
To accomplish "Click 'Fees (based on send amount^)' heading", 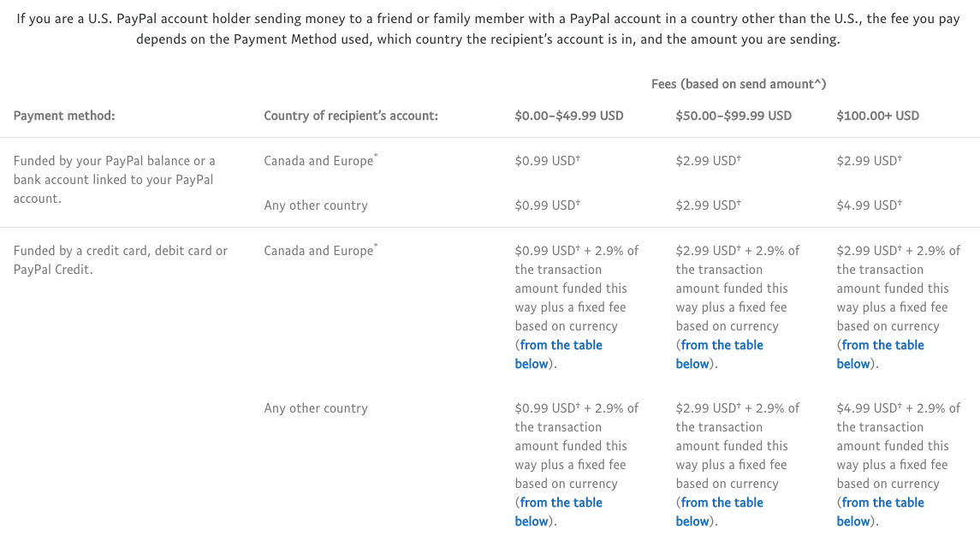I will [x=739, y=84].
